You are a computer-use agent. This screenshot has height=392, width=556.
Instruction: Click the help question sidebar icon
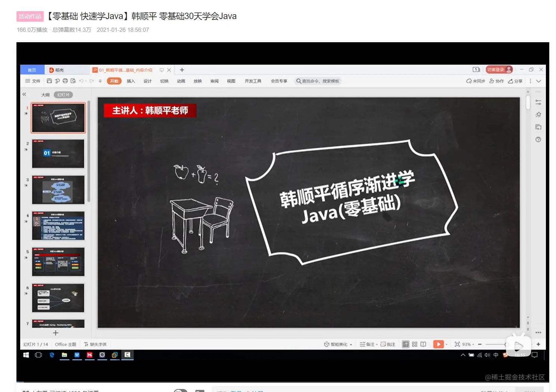point(538,139)
